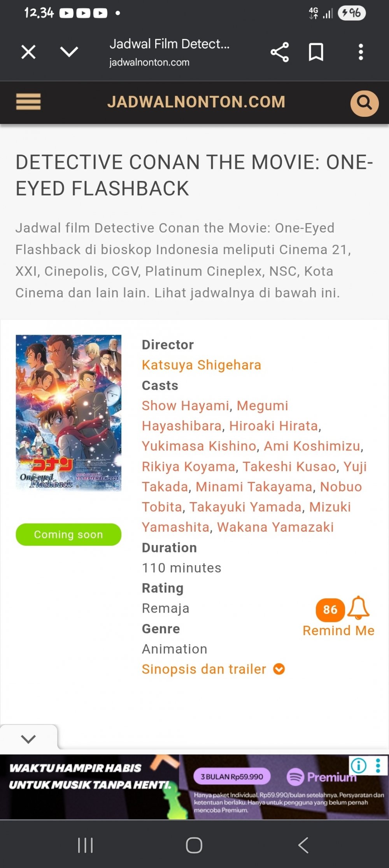The image size is (389, 868).
Task: Open the Spotify Premium ad banner
Action: click(x=194, y=787)
